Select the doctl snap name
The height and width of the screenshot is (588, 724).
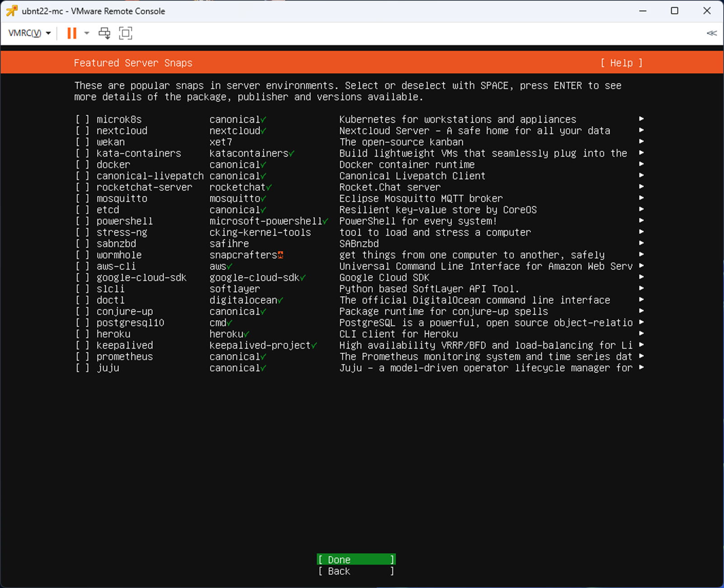(x=110, y=300)
